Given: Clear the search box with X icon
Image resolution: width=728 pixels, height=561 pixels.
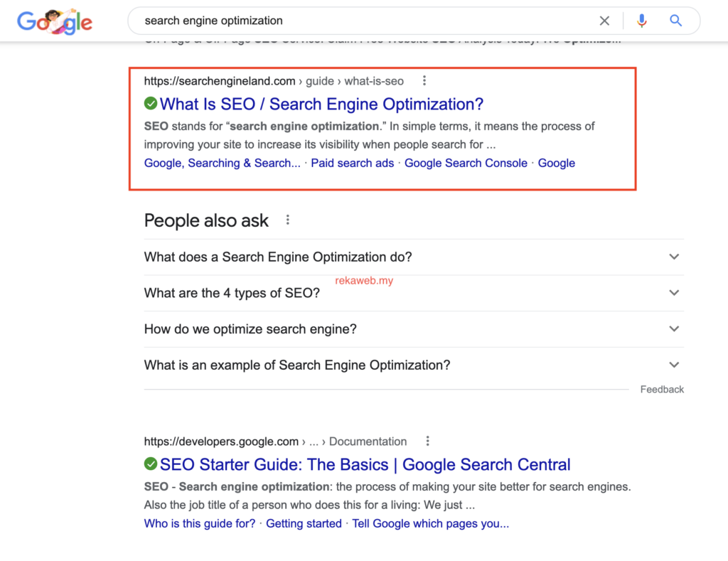Looking at the screenshot, I should point(604,21).
